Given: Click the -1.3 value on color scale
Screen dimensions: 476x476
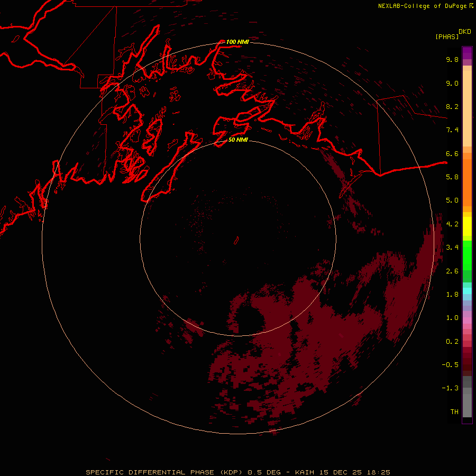Looking at the screenshot, I should coord(450,388).
